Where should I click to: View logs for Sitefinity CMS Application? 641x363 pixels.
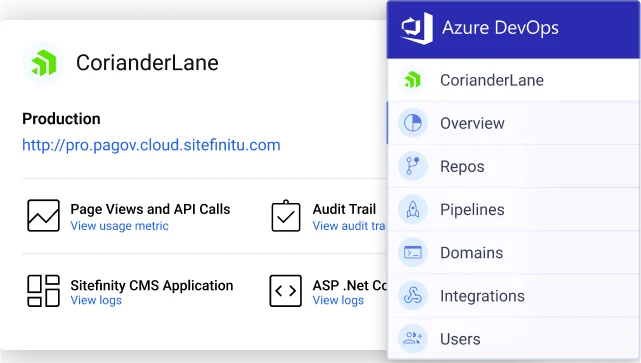96,300
